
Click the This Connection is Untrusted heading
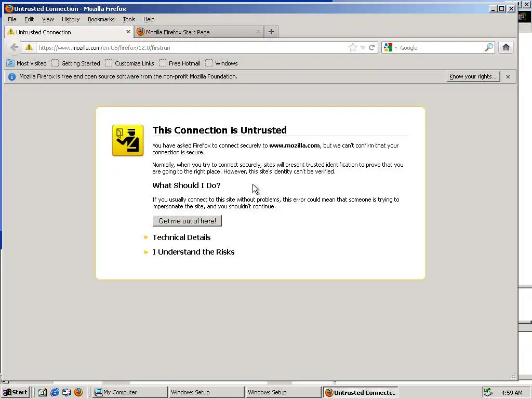coord(220,130)
